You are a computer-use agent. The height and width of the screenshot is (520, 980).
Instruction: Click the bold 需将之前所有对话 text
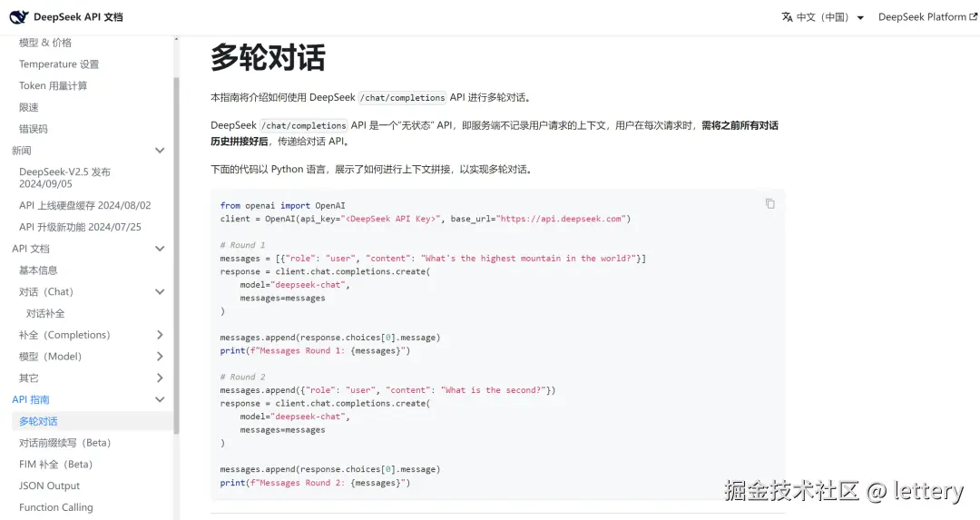click(740, 125)
